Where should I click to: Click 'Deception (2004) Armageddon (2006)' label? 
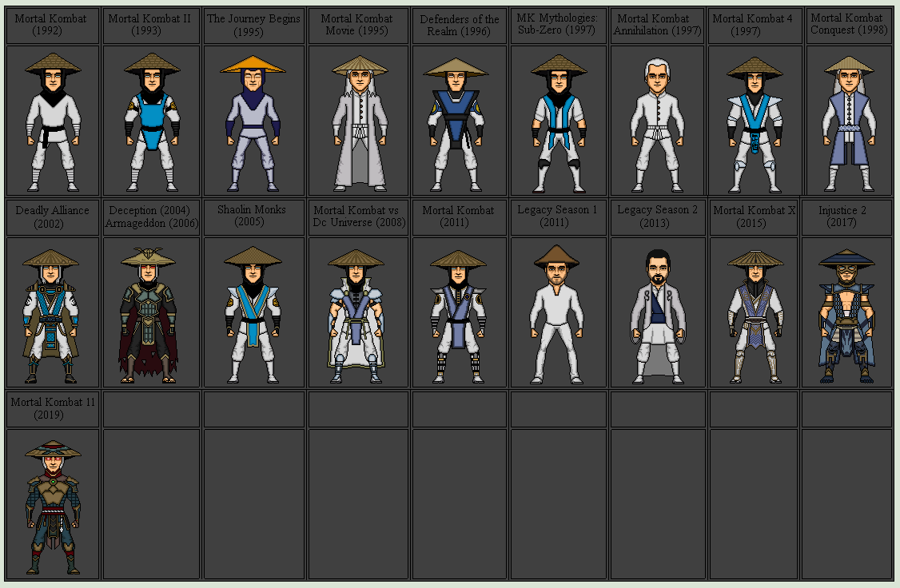[152, 217]
